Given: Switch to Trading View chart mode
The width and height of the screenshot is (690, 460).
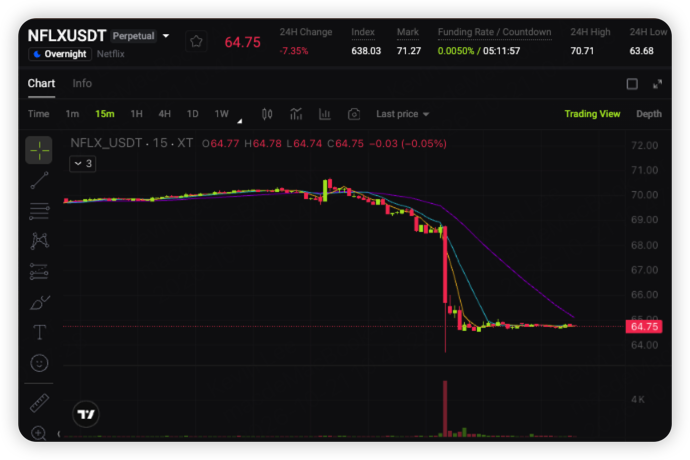Looking at the screenshot, I should coord(592,114).
